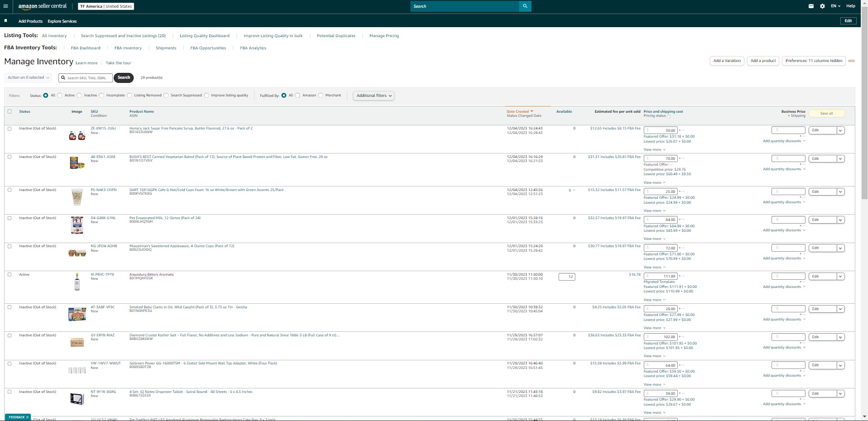
Task: Open the DART foam cups product image
Action: tap(77, 197)
